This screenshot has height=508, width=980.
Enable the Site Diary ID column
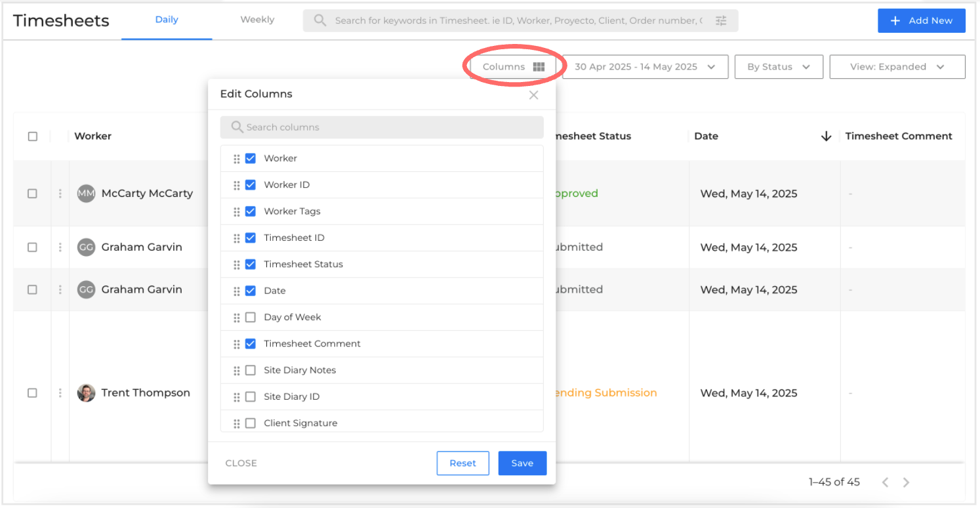250,396
